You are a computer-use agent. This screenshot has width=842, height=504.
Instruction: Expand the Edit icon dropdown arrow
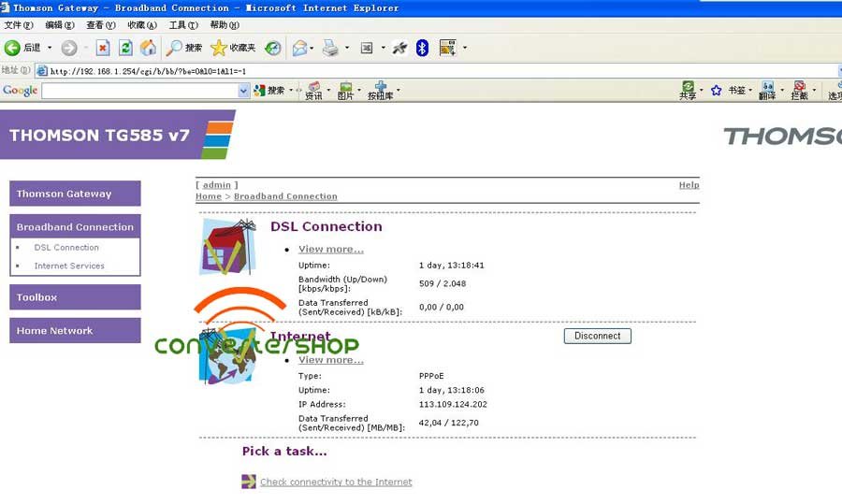383,48
